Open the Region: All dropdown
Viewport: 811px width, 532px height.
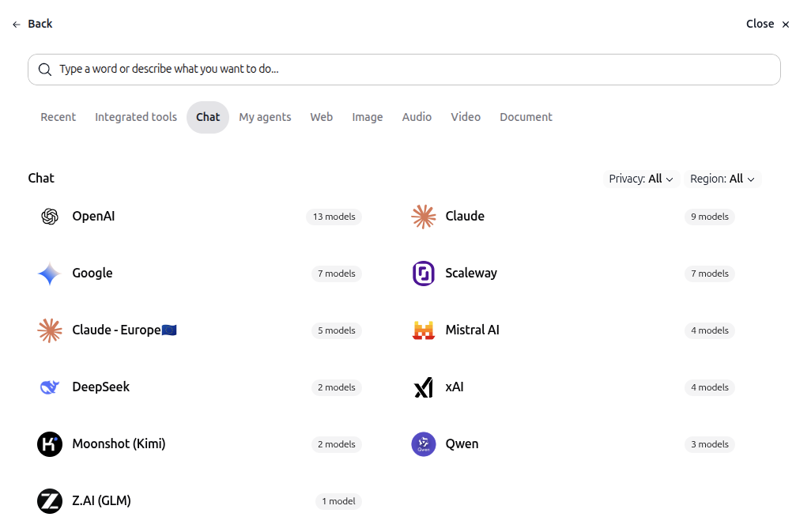pyautogui.click(x=722, y=179)
